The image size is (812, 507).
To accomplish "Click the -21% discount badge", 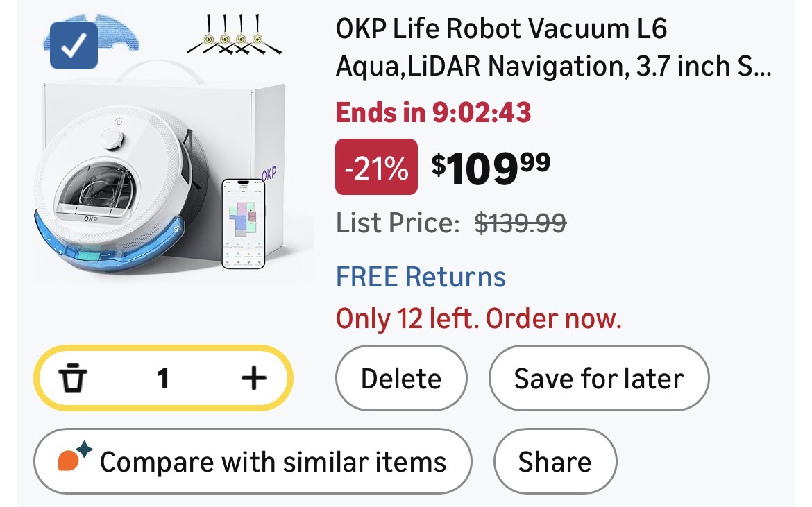I will pos(376,166).
